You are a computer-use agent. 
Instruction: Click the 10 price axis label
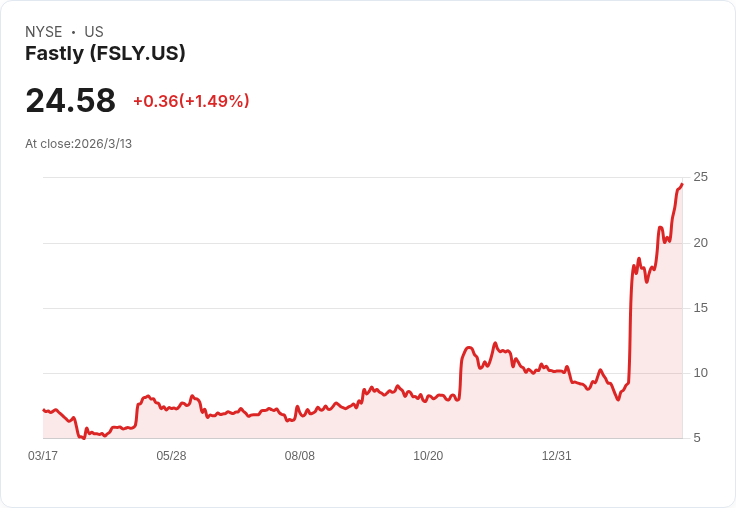point(700,373)
